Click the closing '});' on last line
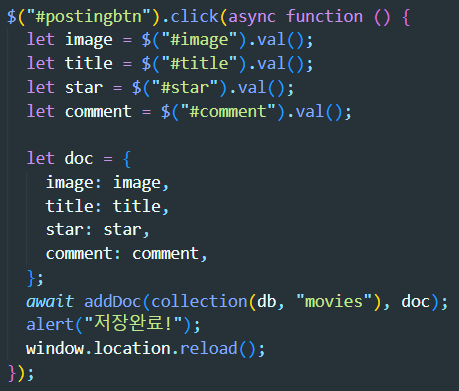Viewport: 459px width, 391px height. pos(21,373)
